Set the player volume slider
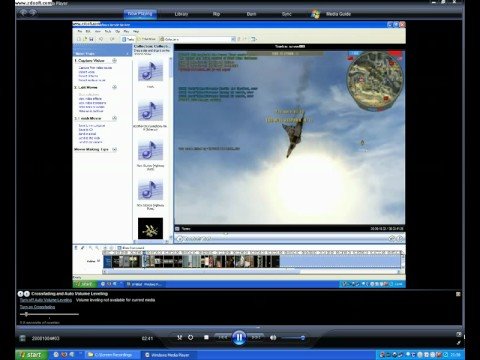 coord(293,338)
